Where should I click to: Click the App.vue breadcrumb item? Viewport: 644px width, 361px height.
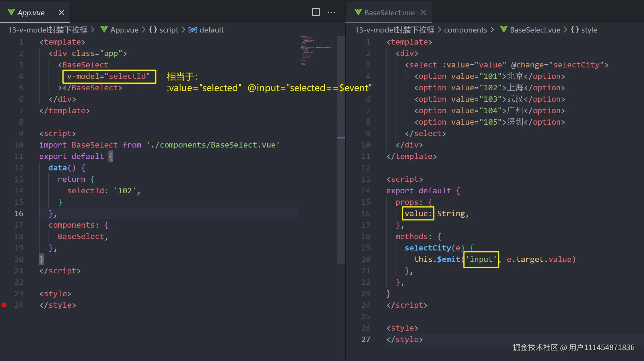[x=124, y=30]
